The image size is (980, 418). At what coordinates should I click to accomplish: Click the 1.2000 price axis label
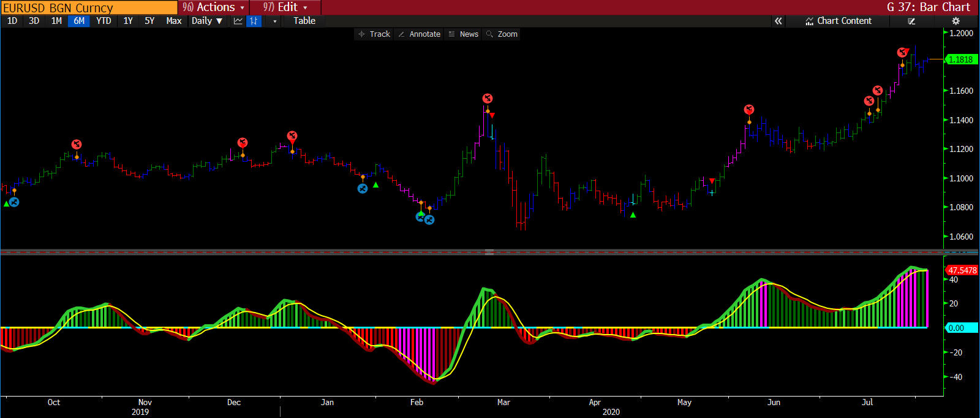(x=961, y=33)
